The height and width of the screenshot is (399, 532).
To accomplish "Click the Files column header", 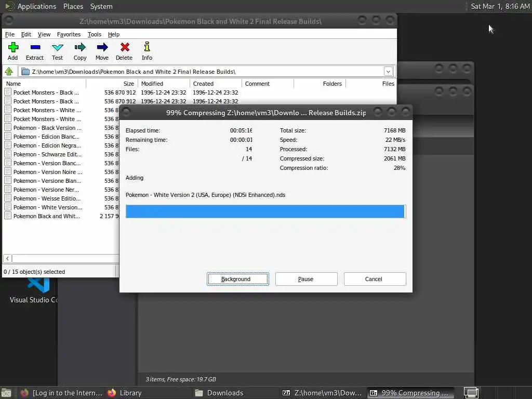I will [x=371, y=84].
